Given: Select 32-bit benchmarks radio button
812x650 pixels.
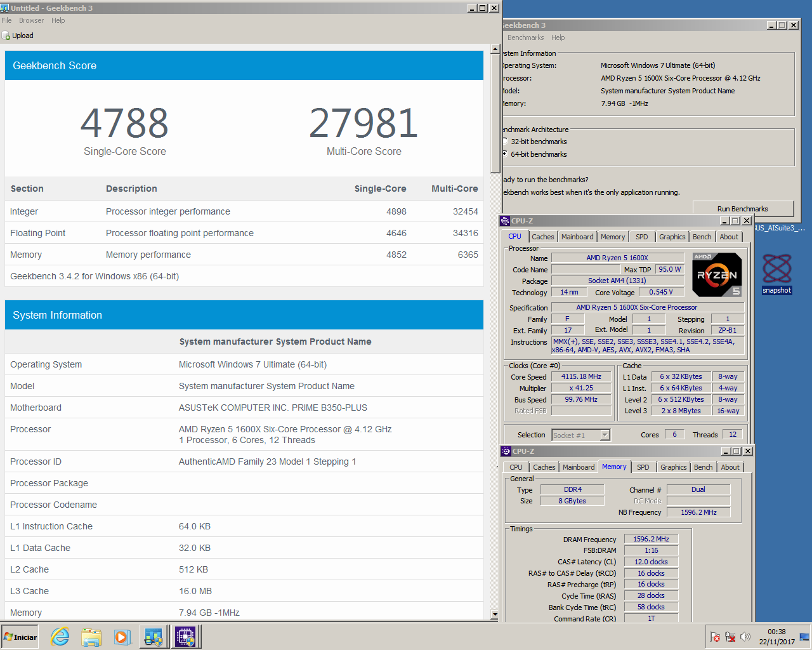Looking at the screenshot, I should (504, 142).
